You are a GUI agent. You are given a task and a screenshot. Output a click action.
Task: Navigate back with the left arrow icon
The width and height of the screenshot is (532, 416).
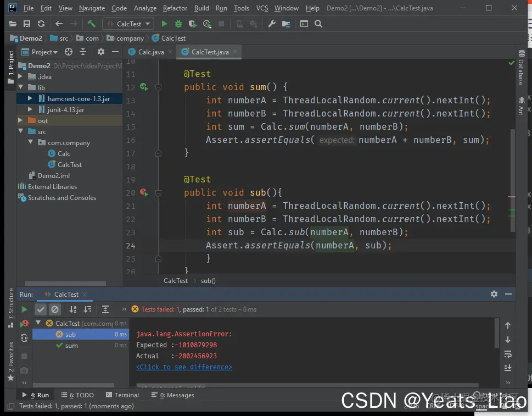tap(59, 24)
